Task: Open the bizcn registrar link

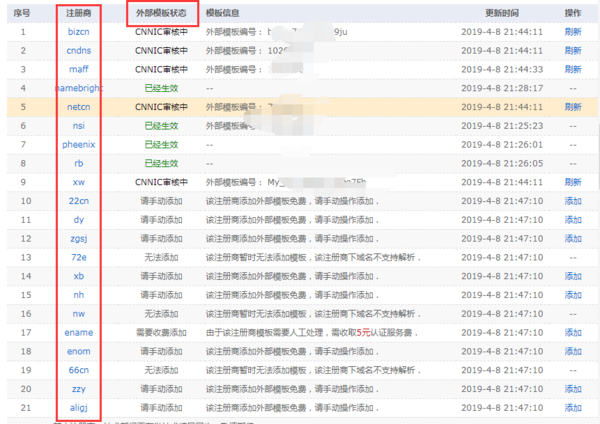Action: [78, 32]
